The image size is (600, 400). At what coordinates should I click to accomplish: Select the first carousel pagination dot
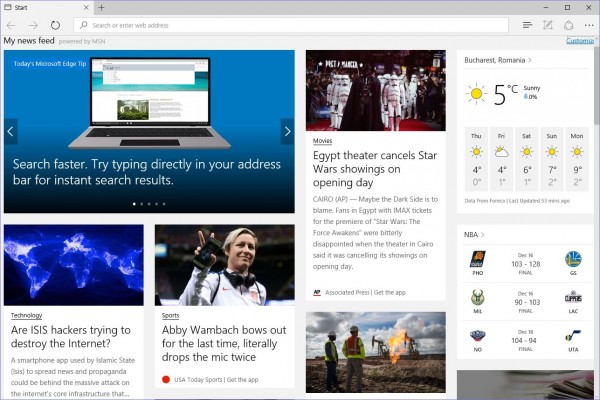pos(133,203)
